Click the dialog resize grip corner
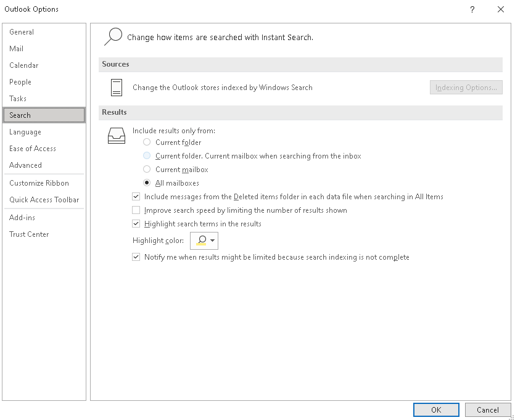Viewport: 515px width, 420px height. pyautogui.click(x=511, y=417)
